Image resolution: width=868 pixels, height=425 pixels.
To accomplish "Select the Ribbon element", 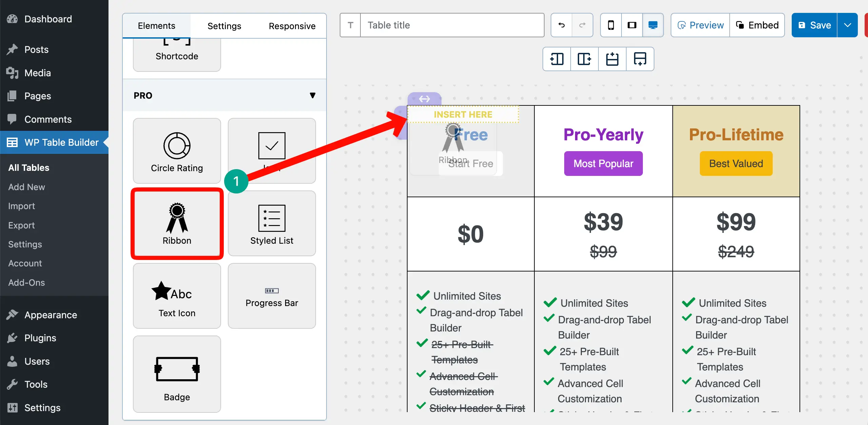I will click(x=177, y=223).
